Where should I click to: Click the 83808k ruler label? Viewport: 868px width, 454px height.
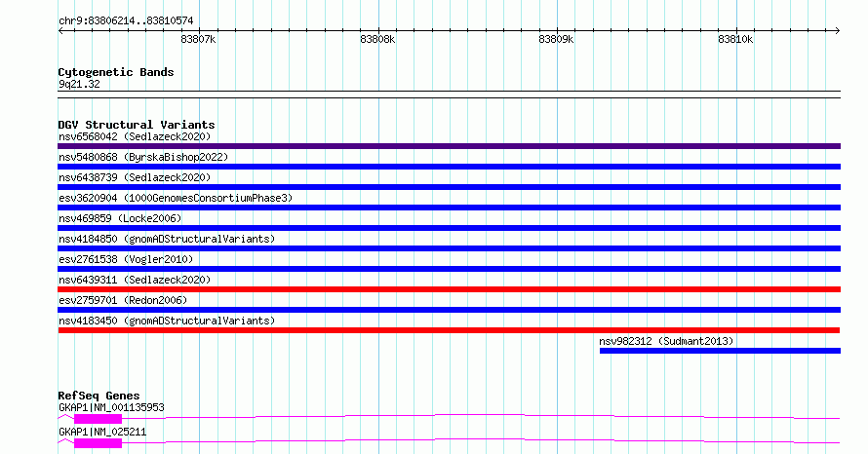pos(377,39)
